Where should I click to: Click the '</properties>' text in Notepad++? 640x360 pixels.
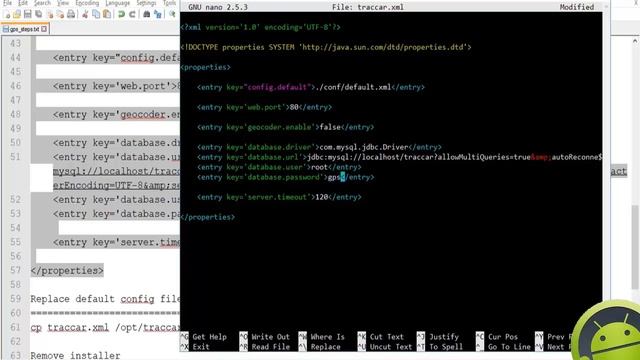click(67, 270)
